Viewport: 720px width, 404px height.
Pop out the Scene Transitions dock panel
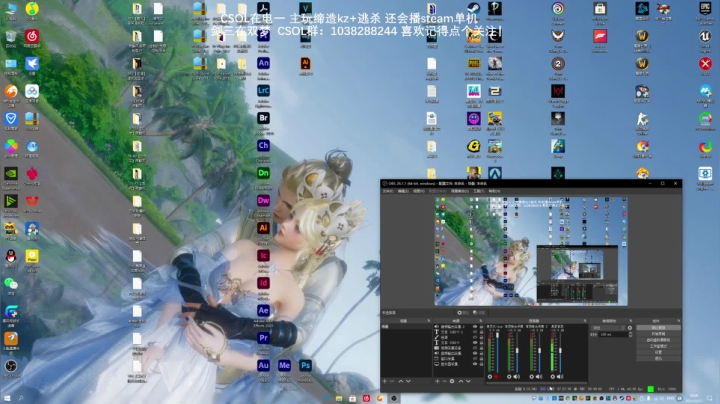click(x=631, y=321)
